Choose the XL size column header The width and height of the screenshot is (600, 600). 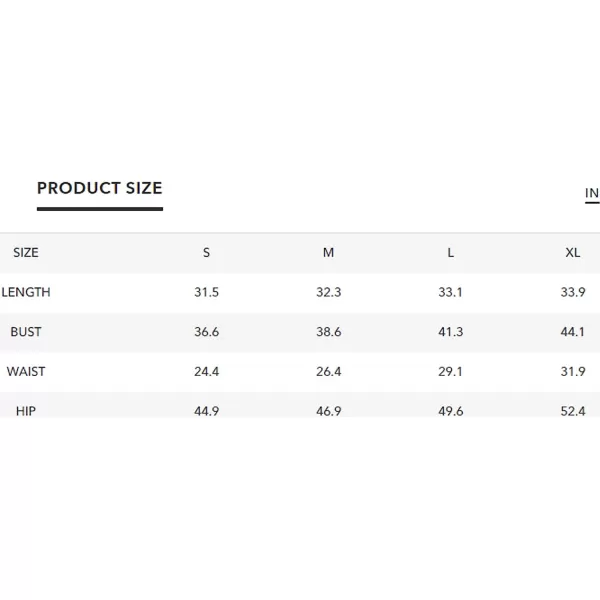[573, 253]
